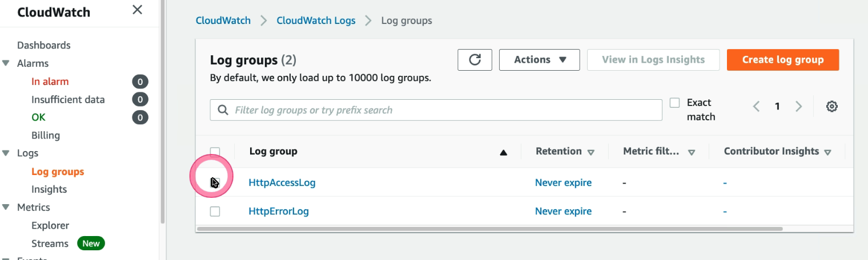Open OK alarms

[38, 117]
